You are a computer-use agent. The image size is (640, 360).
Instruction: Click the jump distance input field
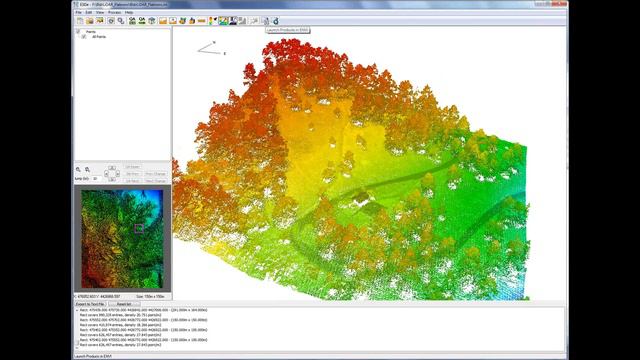click(x=97, y=179)
